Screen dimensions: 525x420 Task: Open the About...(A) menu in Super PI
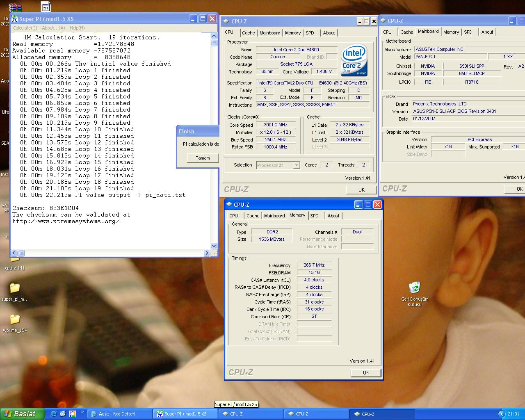(x=53, y=28)
